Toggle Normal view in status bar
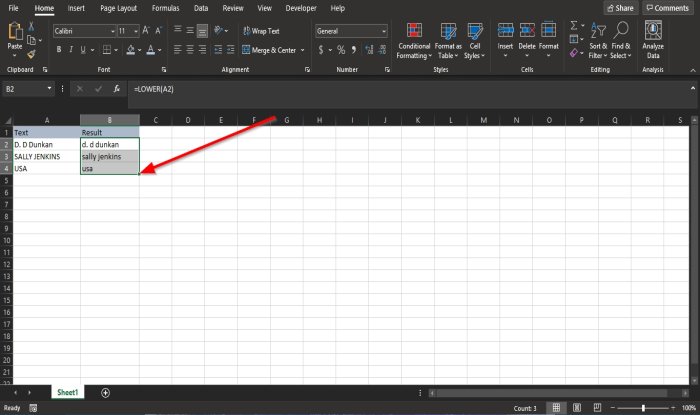This screenshot has height=415, width=700. [556, 407]
